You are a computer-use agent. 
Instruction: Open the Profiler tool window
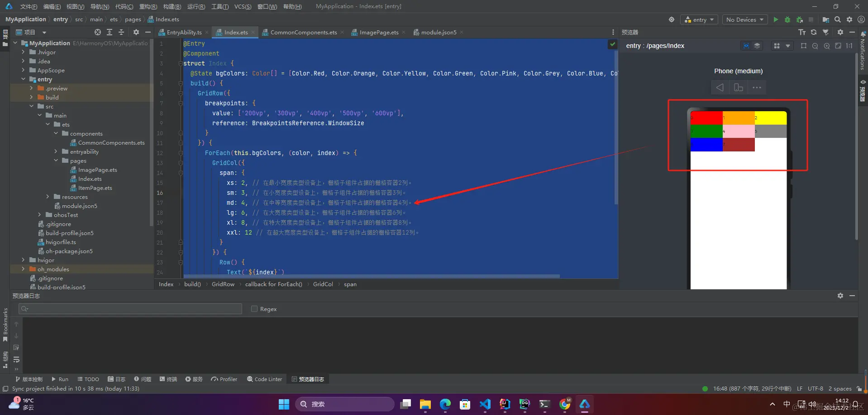[x=224, y=379]
